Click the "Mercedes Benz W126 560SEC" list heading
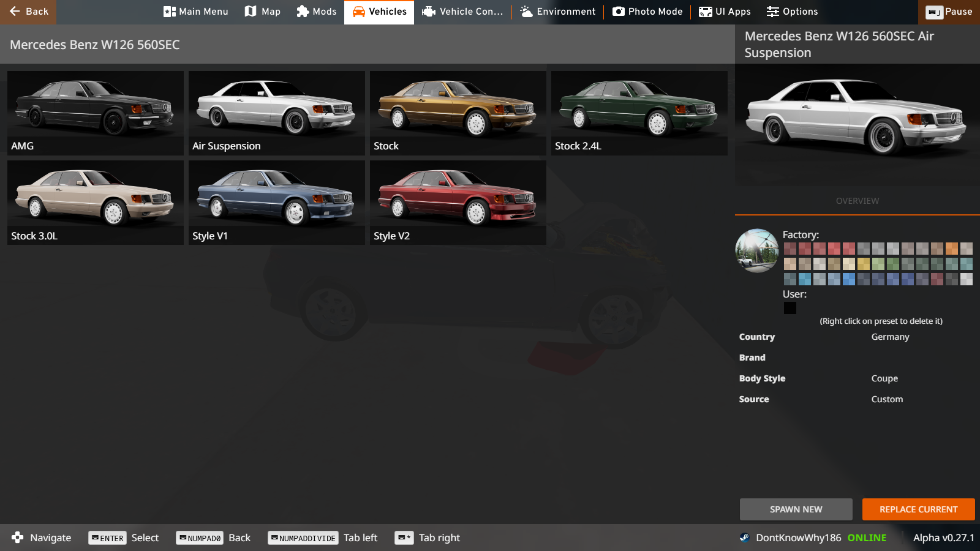This screenshot has height=551, width=980. click(95, 45)
